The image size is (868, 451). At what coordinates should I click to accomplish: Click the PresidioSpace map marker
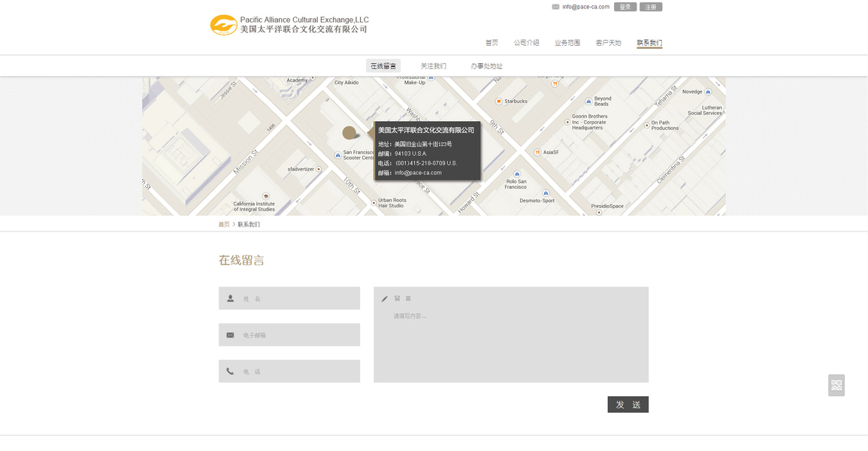click(x=598, y=212)
